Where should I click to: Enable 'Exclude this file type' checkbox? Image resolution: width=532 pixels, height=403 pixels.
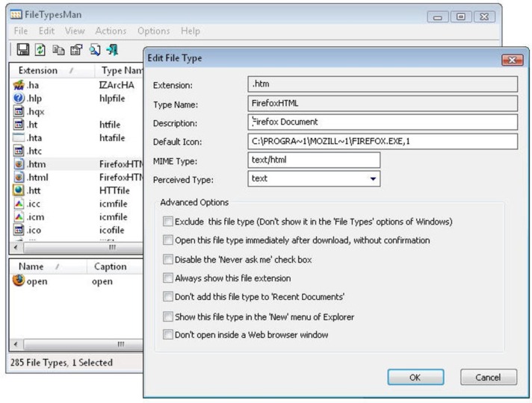pos(168,222)
